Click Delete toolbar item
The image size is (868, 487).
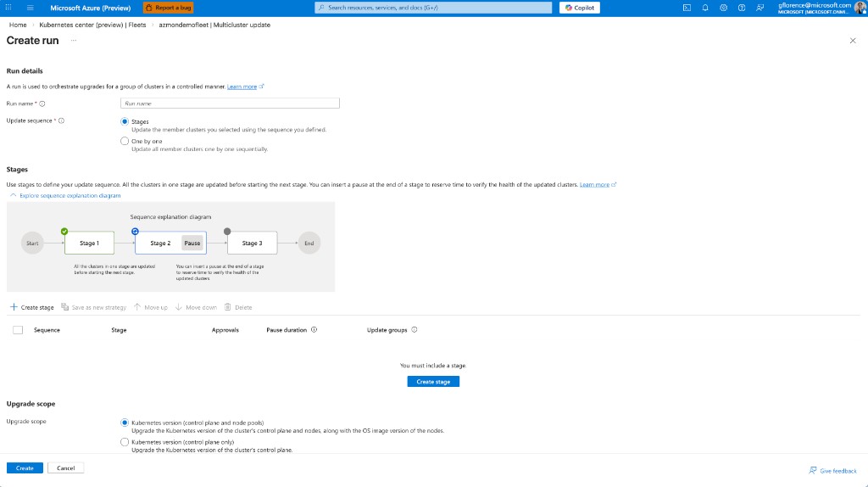pyautogui.click(x=238, y=307)
